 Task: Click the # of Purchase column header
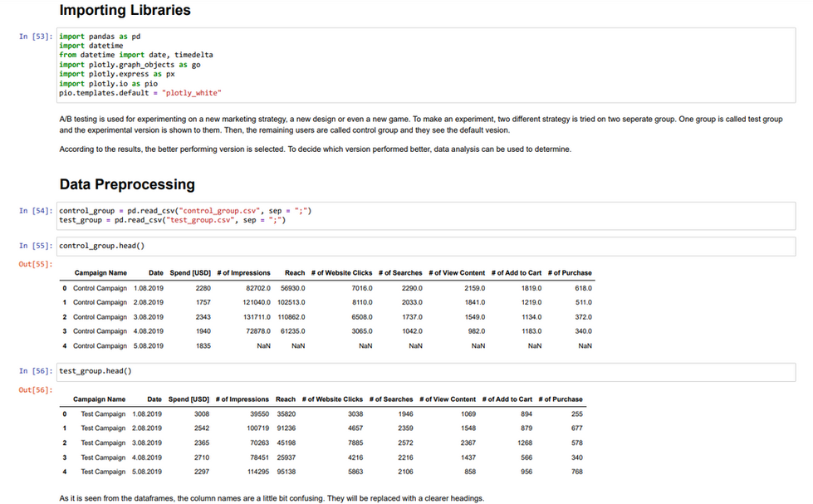coord(571,273)
